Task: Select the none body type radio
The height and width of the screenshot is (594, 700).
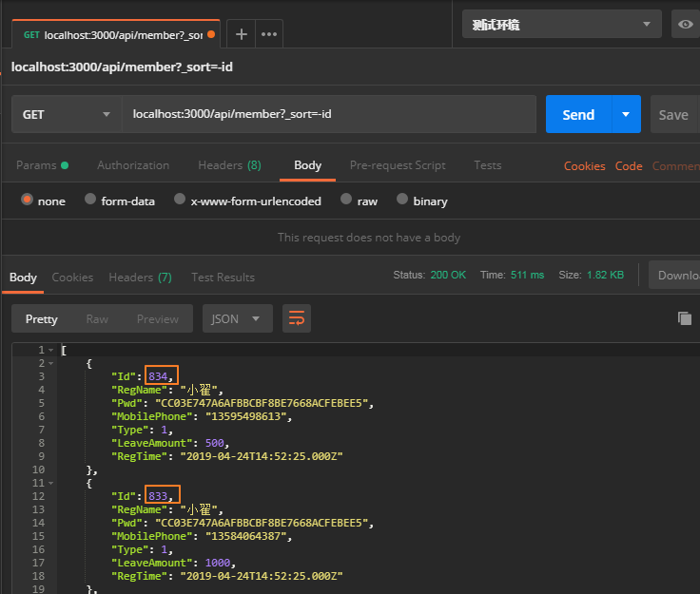Action: (28, 201)
